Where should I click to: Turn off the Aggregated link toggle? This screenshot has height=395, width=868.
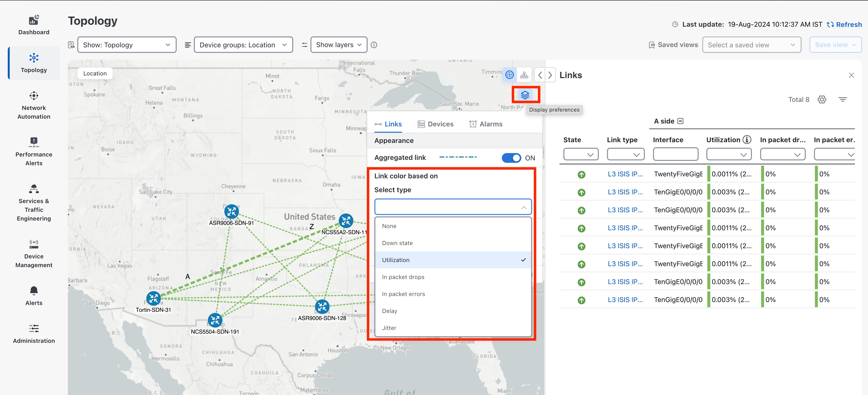coord(511,157)
